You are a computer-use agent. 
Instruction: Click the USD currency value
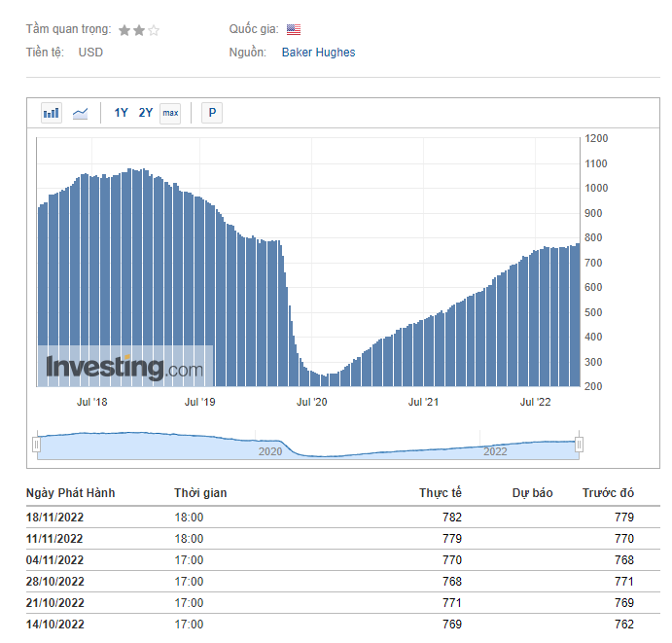pos(90,53)
